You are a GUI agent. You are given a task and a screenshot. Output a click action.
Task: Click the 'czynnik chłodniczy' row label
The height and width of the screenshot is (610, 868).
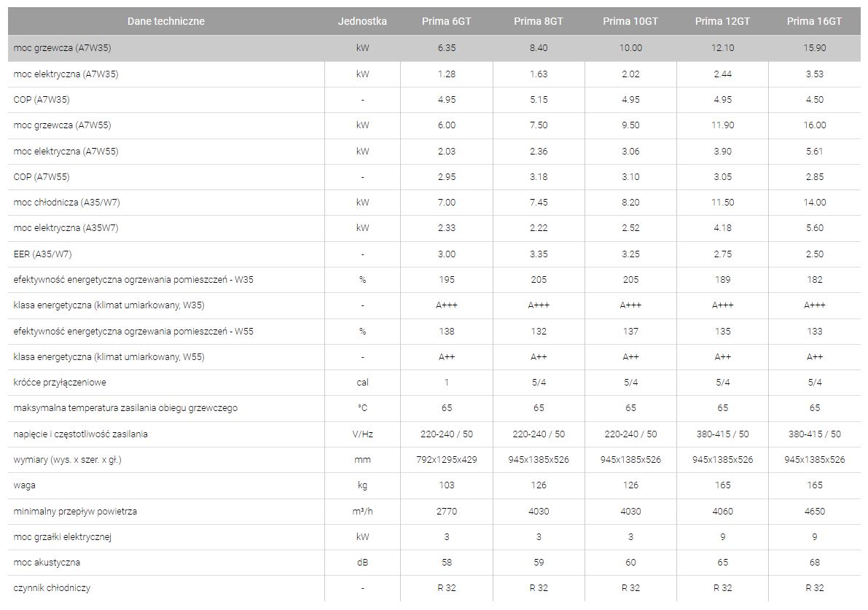pyautogui.click(x=52, y=588)
